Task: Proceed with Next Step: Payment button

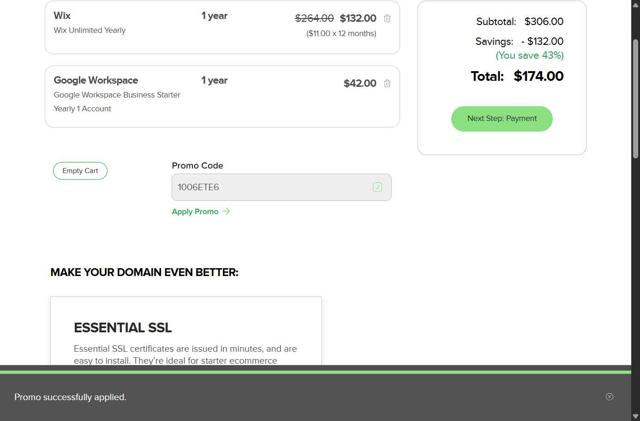Action: pos(502,118)
